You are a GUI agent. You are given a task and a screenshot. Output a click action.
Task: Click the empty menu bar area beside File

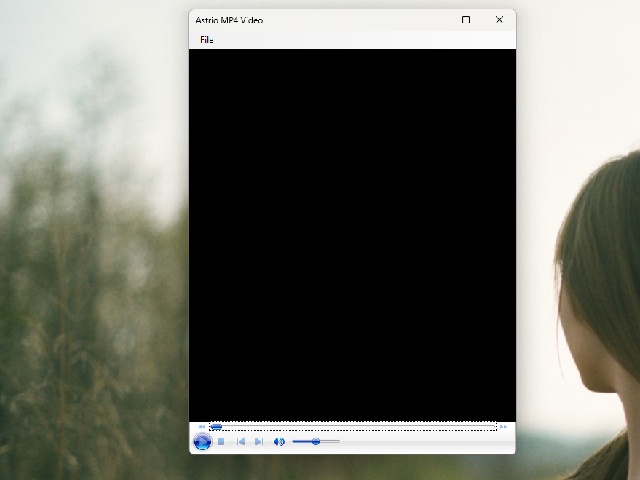click(x=363, y=40)
